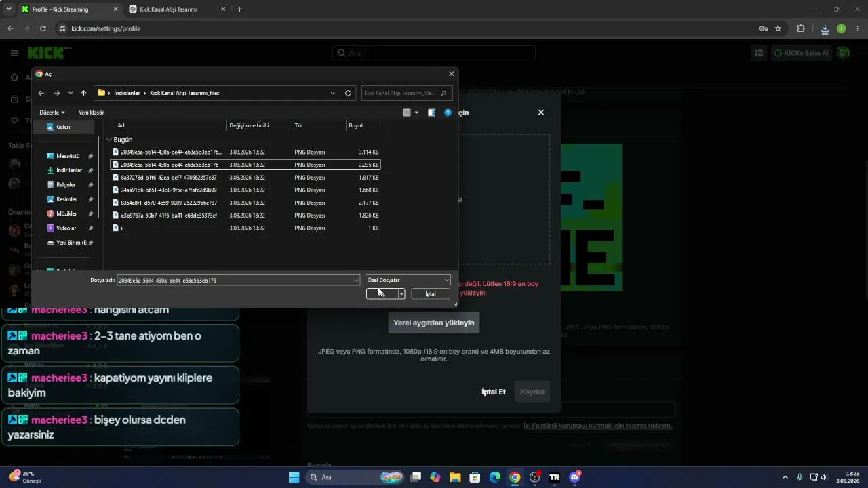Show hidden system tray icons
Image resolution: width=868 pixels, height=488 pixels.
785,477
